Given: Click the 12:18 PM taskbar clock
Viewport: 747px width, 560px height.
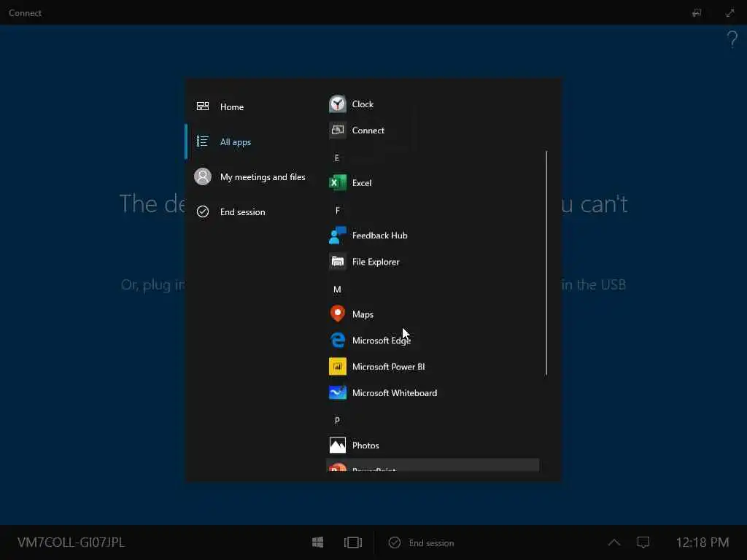Looking at the screenshot, I should click(703, 542).
